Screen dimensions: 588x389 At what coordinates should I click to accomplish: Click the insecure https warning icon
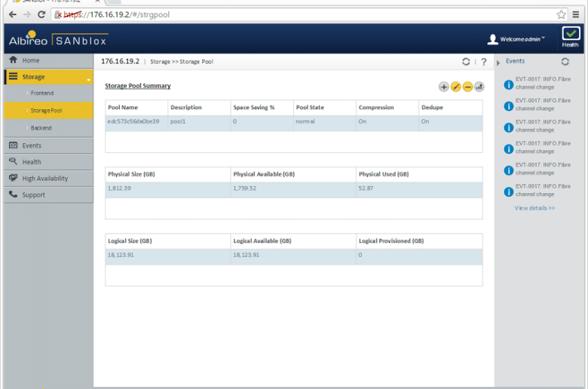(x=58, y=14)
